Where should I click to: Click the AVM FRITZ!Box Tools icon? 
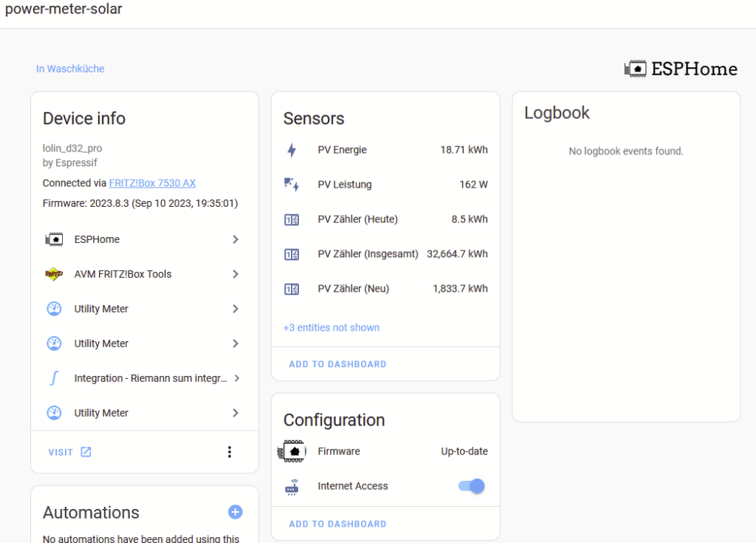pyautogui.click(x=54, y=274)
